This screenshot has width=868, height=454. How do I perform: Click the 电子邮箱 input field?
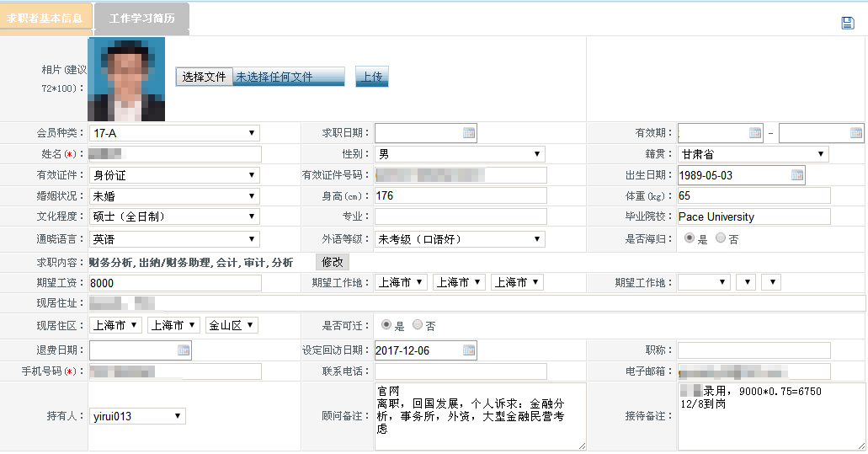pos(754,371)
